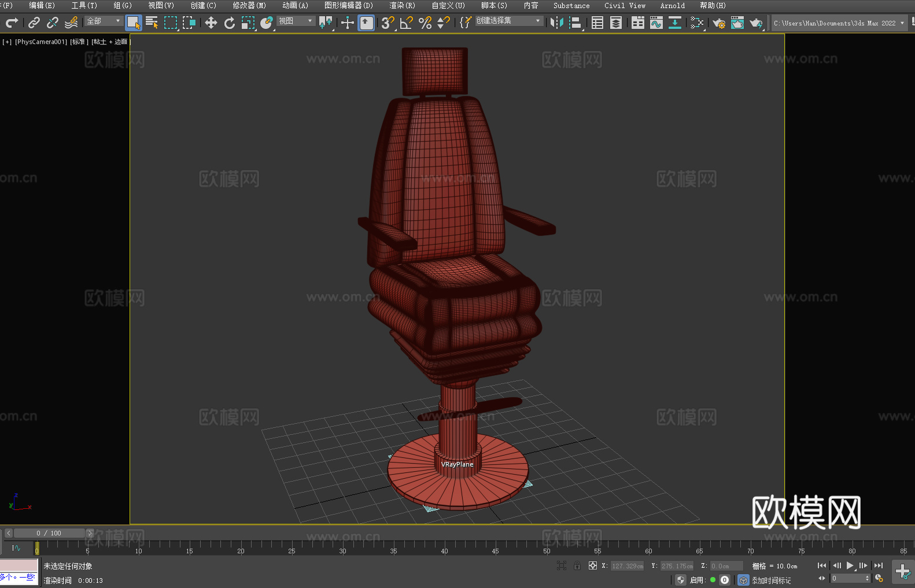Viewport: 915px width, 588px height.
Task: Open the 渲染(R) menu
Action: pos(402,5)
